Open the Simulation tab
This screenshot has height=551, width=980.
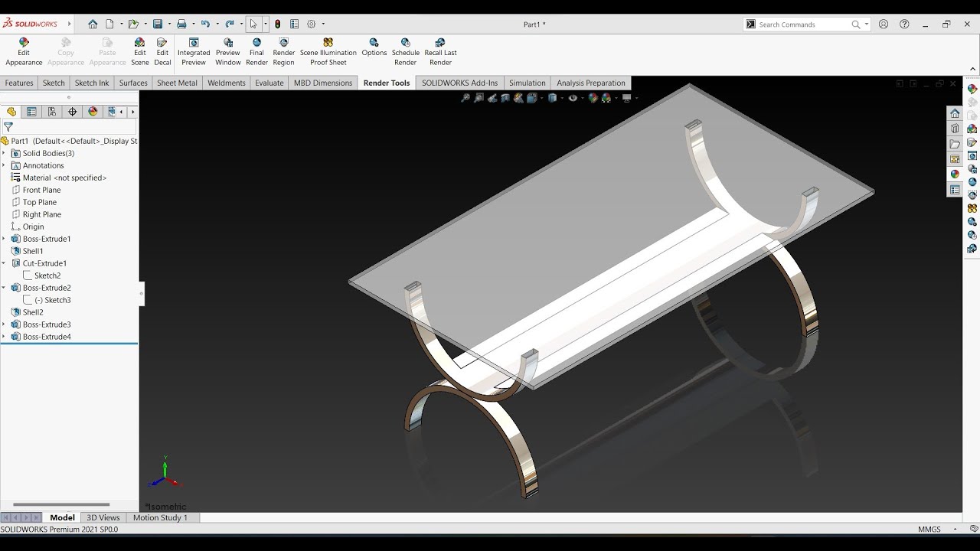click(x=528, y=83)
